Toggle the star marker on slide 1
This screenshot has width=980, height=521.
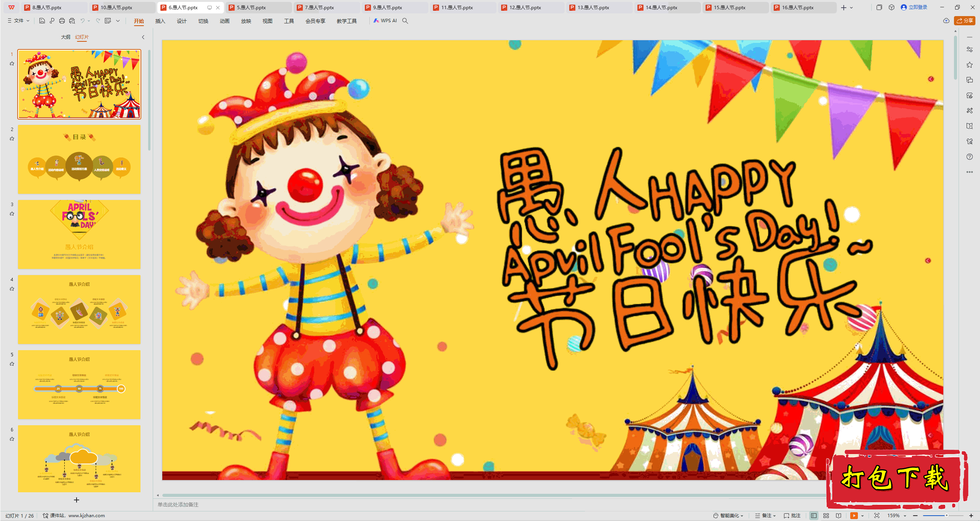point(12,64)
